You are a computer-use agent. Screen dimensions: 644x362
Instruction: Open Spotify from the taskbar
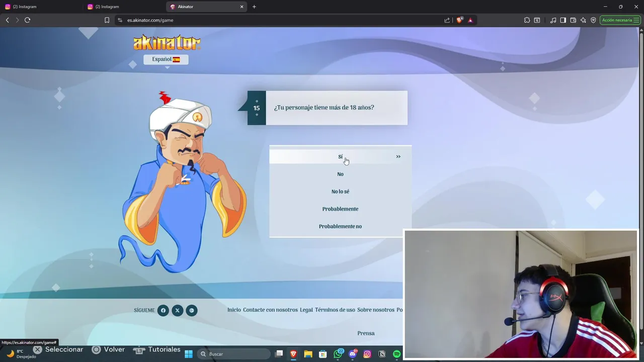pos(396,354)
